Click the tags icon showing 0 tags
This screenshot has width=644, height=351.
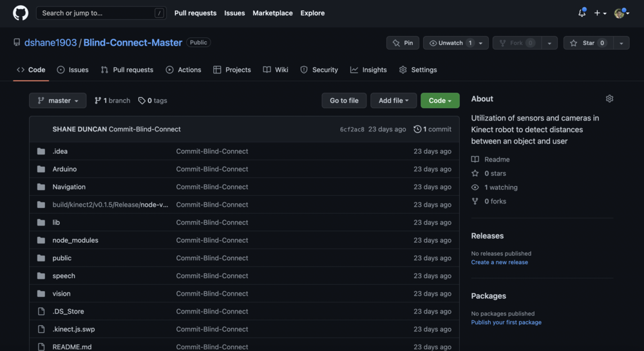pos(142,100)
